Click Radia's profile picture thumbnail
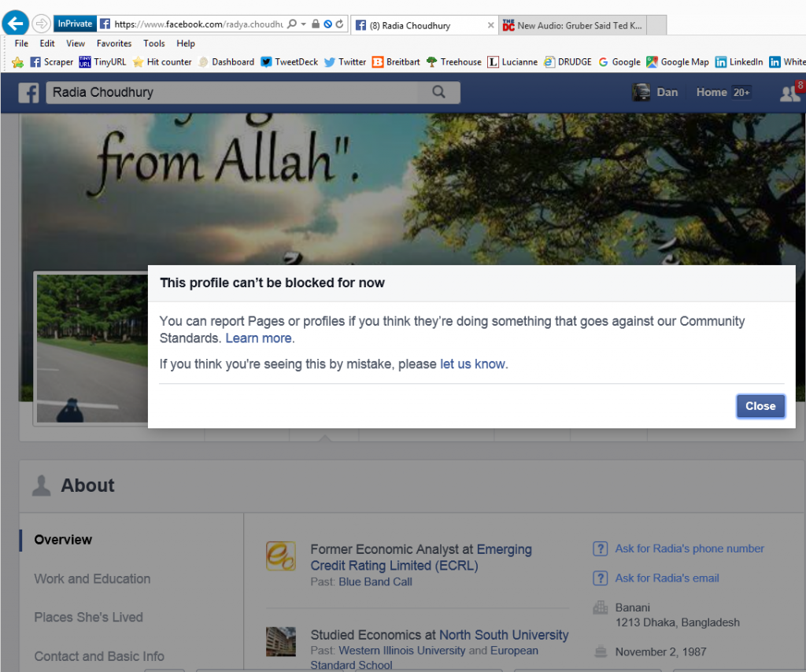The height and width of the screenshot is (672, 806). click(92, 349)
